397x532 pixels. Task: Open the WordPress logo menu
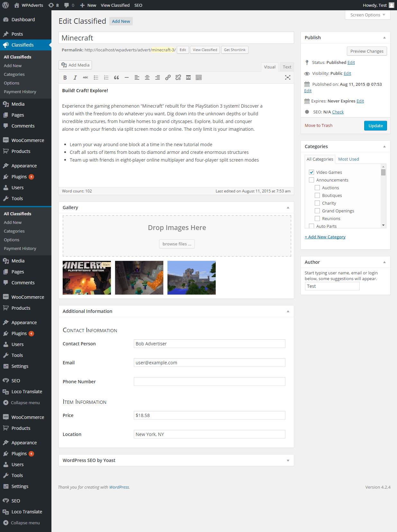(5, 5)
